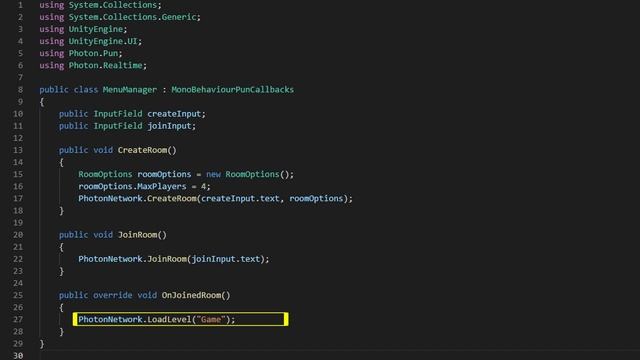Click line number 20 in the gutter

pos(18,235)
